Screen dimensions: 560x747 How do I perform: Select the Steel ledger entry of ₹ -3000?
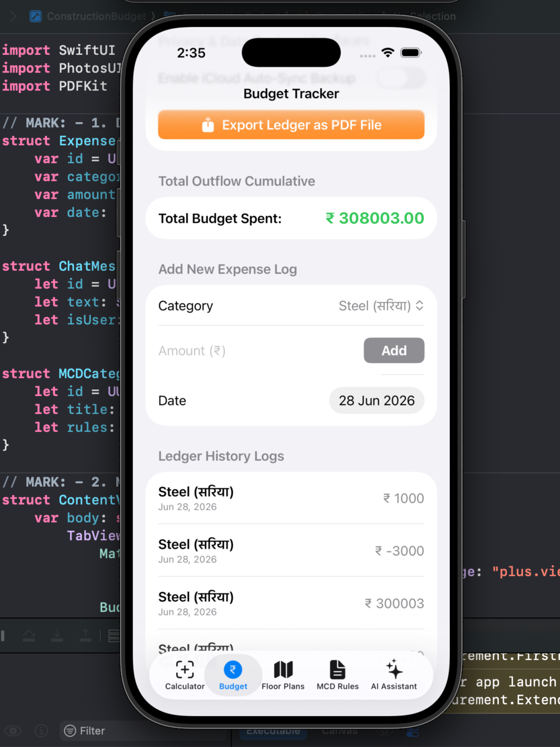pos(291,551)
